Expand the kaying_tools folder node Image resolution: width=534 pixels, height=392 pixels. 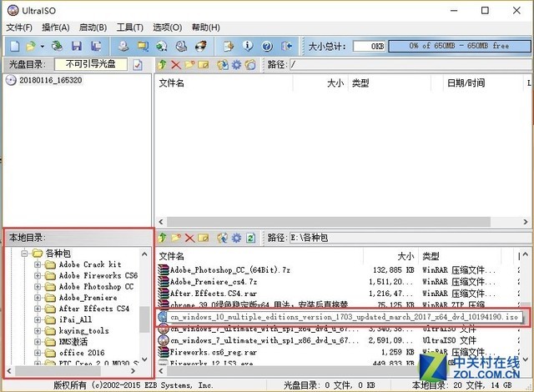click(x=38, y=331)
